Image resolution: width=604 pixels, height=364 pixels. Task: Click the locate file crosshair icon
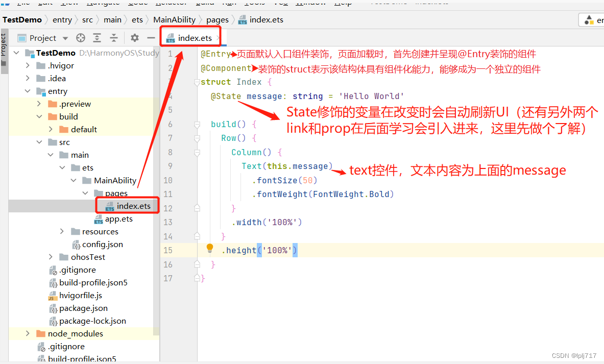point(81,38)
